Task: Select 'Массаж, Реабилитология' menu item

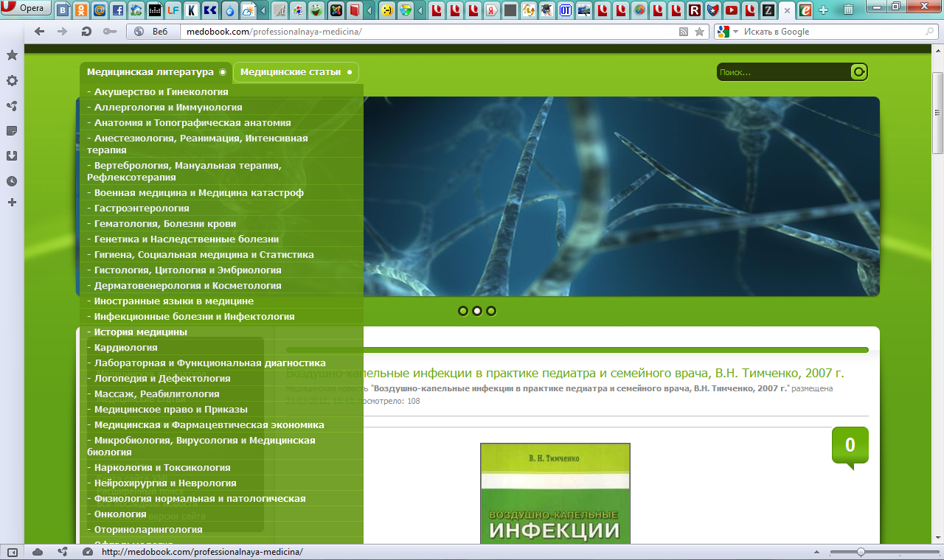Action: [221, 394]
